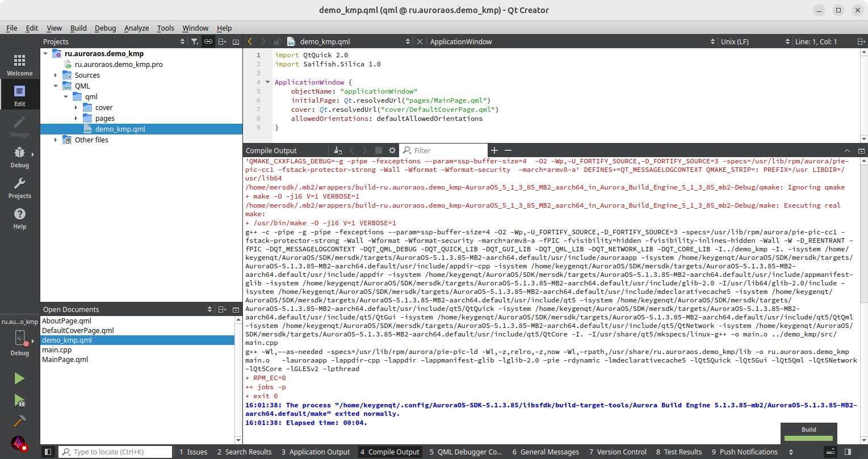Switch to the Issues output tab

tap(193, 452)
